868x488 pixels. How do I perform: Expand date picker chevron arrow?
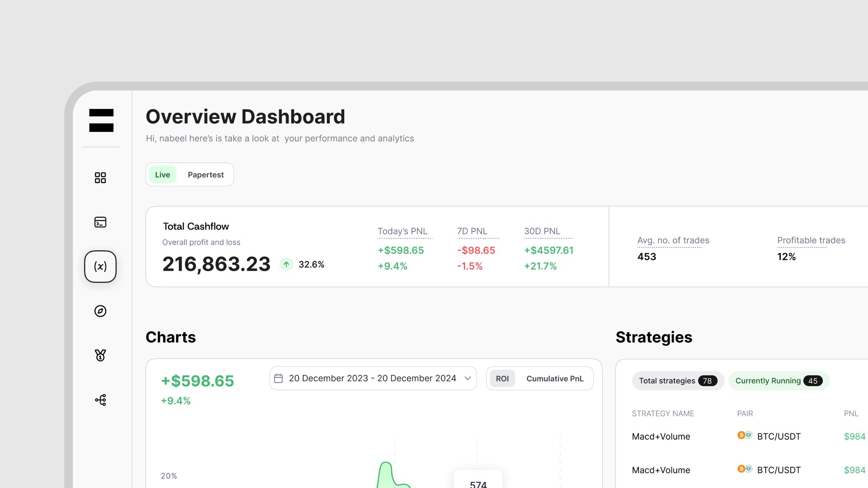coord(468,378)
